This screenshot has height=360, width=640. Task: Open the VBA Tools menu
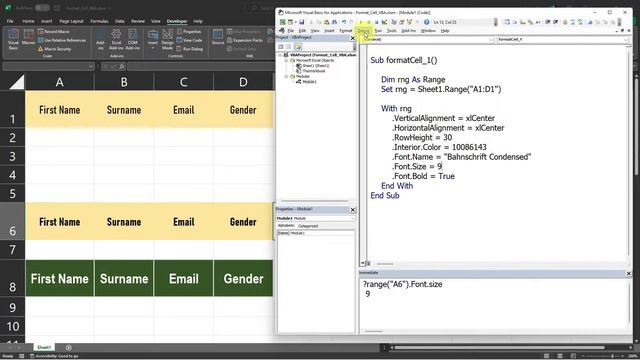pos(391,31)
